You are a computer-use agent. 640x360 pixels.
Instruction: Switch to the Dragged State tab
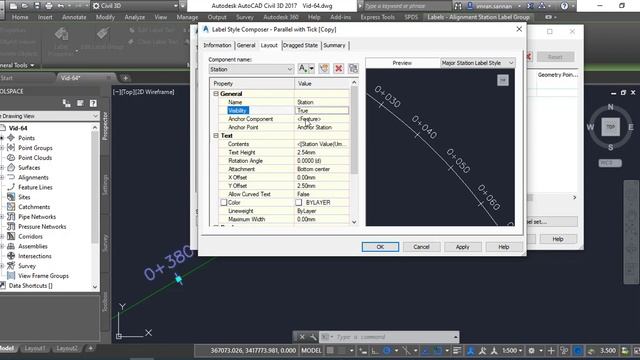(x=300, y=45)
